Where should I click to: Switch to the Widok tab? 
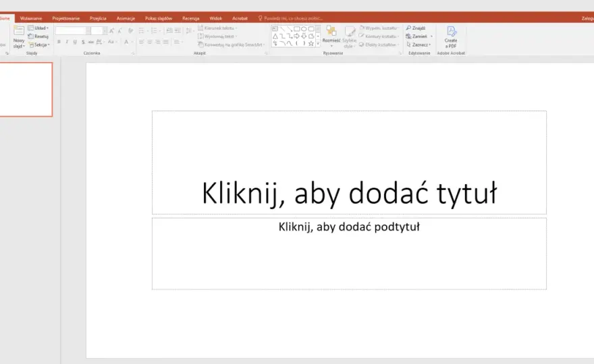pyautogui.click(x=215, y=18)
